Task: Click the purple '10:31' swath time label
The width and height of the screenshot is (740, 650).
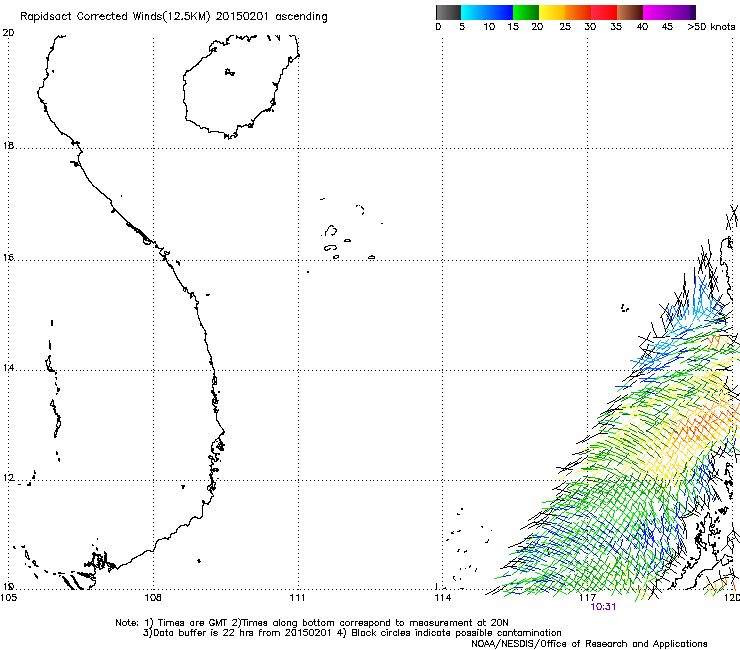Action: click(x=603, y=607)
